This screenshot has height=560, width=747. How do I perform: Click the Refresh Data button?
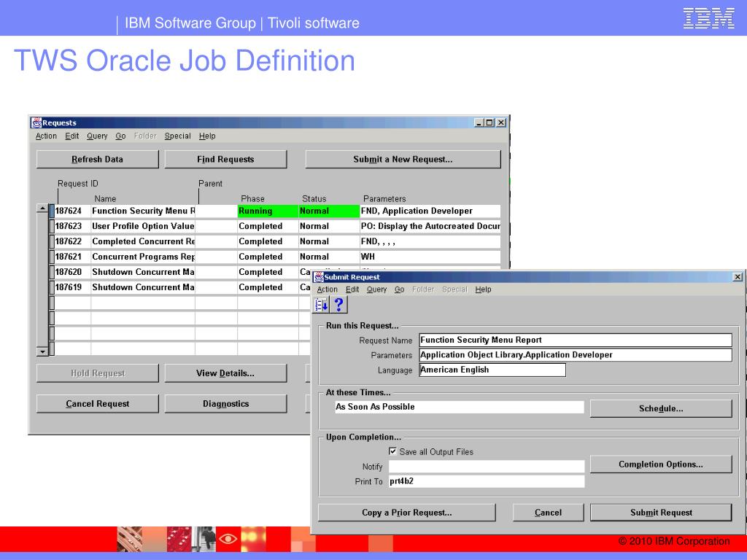coord(97,160)
